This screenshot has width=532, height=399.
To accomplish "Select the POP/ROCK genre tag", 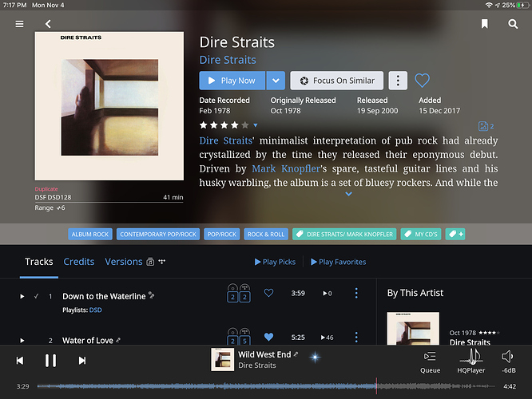I will point(222,235).
